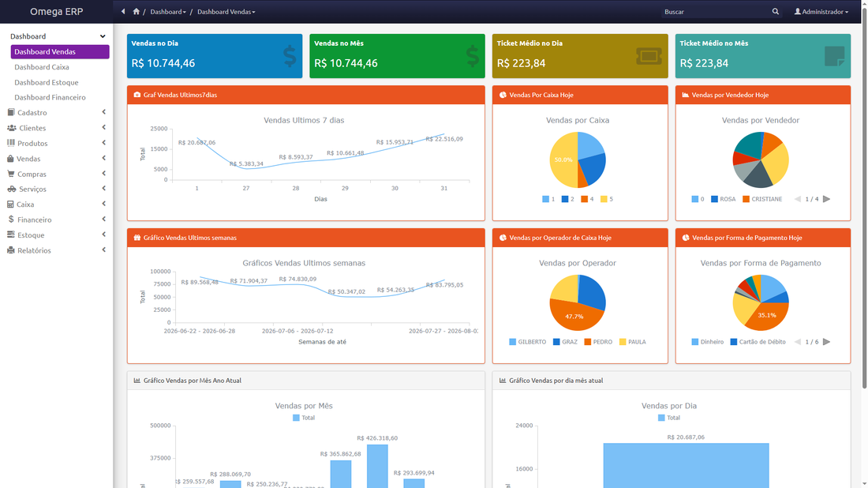Click the Estoque icon in sidebar
The height and width of the screenshot is (488, 868).
[x=11, y=235]
